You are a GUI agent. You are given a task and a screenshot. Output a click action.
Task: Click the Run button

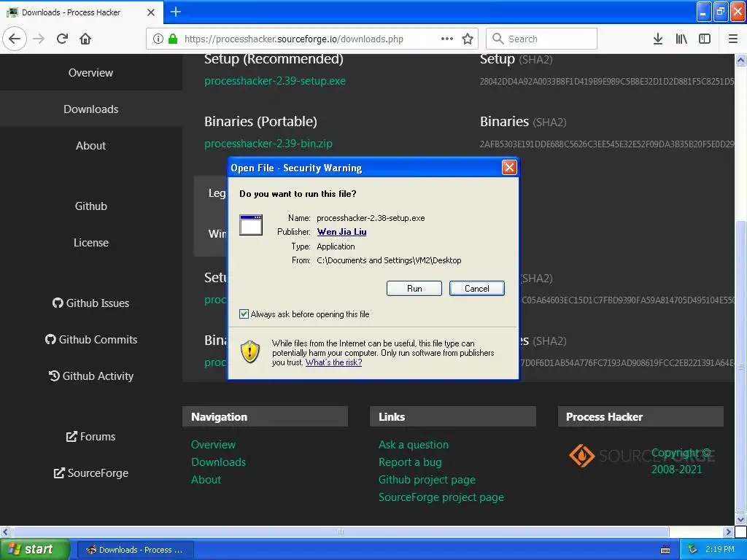point(414,289)
